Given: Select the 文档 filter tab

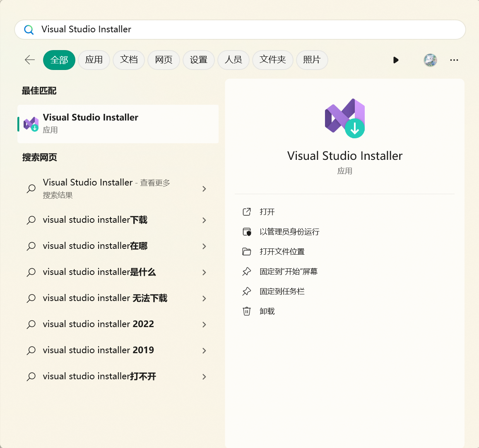Looking at the screenshot, I should [128, 60].
